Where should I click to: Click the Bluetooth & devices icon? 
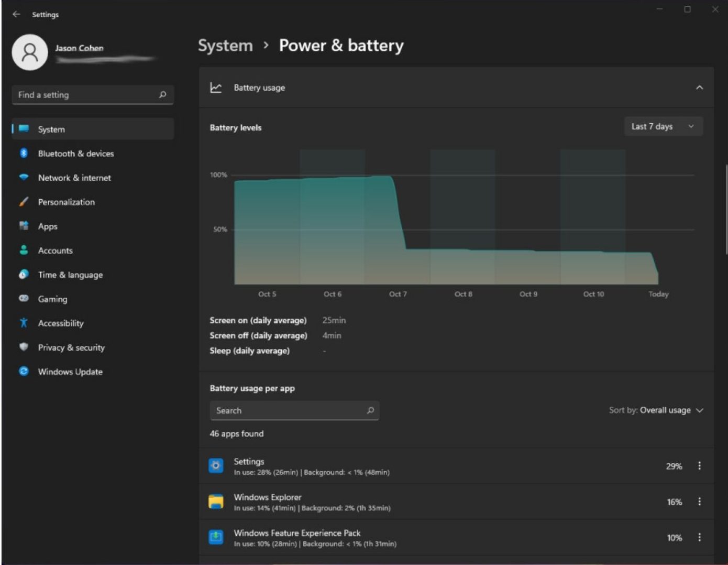24,153
